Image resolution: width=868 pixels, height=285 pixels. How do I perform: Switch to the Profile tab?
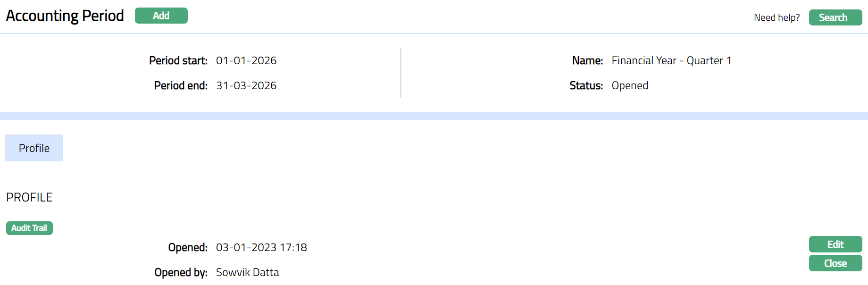click(x=34, y=148)
